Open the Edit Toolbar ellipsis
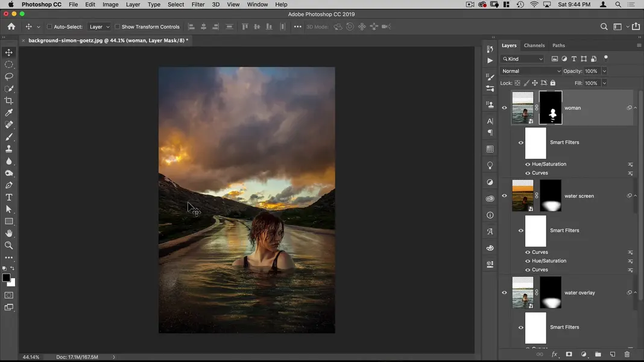The height and width of the screenshot is (362, 644). pos(8,258)
